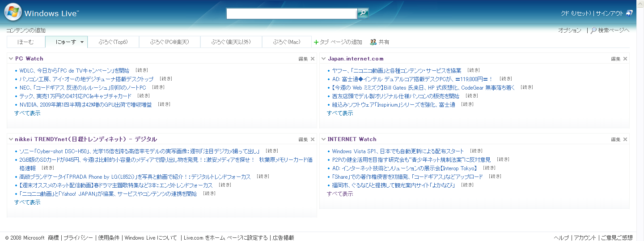Click the クド (リセット) account link

click(x=576, y=13)
